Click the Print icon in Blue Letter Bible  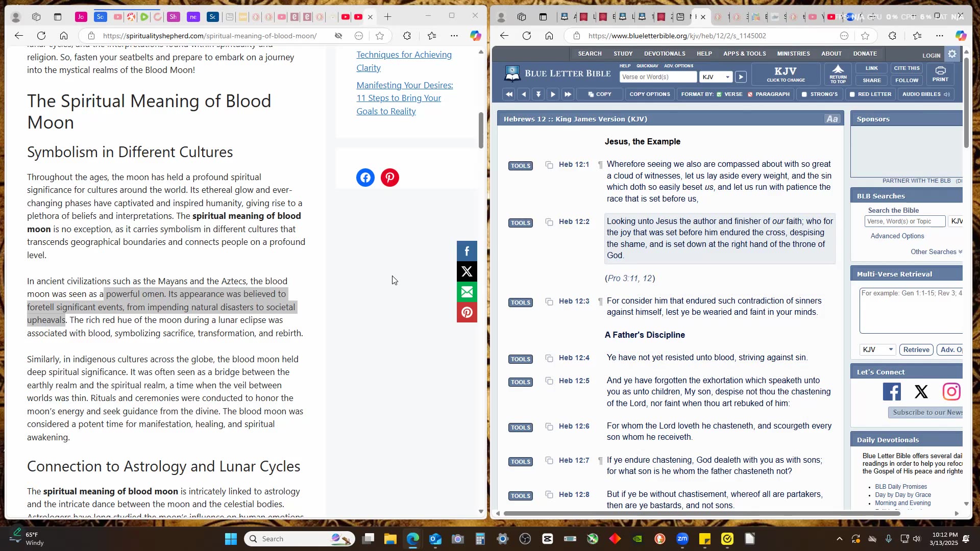tap(940, 70)
